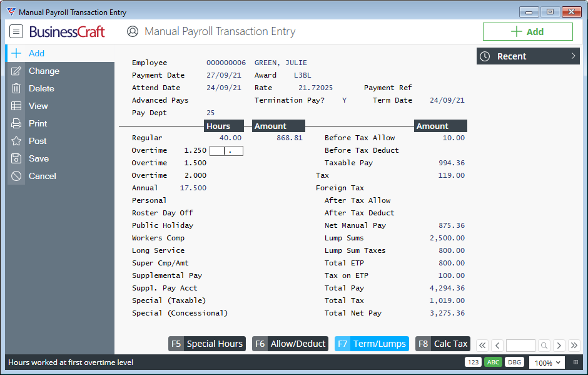Select Post in the sidebar menu
This screenshot has width=588, height=375.
(x=60, y=141)
